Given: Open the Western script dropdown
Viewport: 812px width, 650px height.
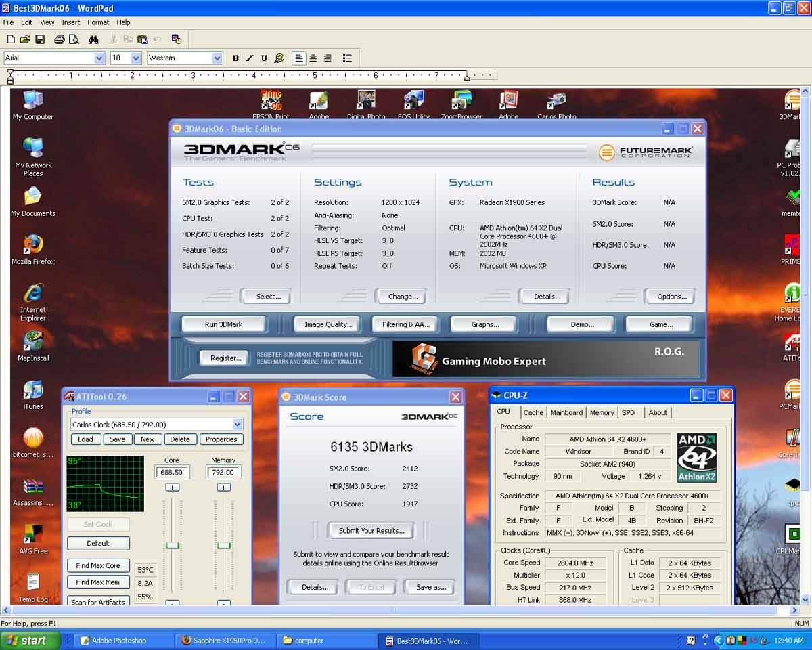Looking at the screenshot, I should pos(217,58).
